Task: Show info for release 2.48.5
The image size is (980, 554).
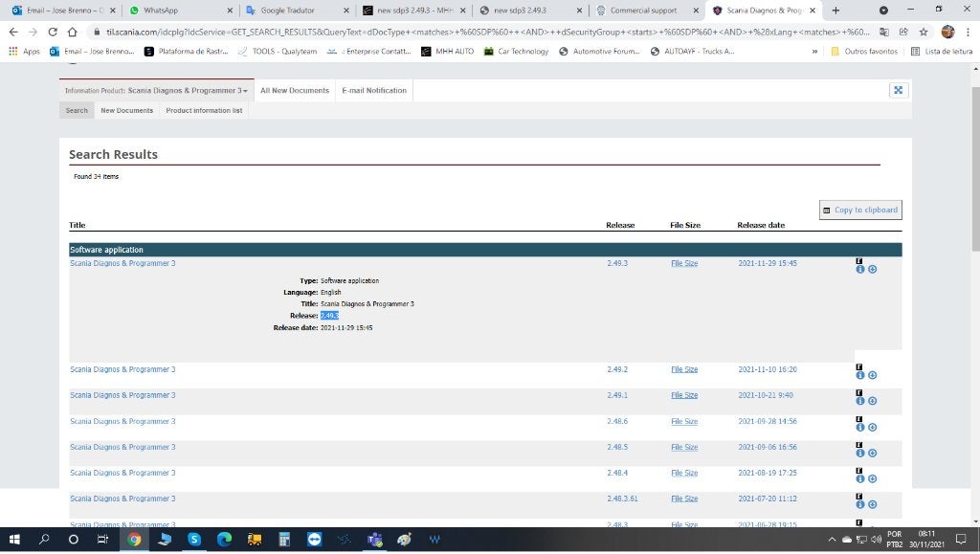Action: click(860, 453)
